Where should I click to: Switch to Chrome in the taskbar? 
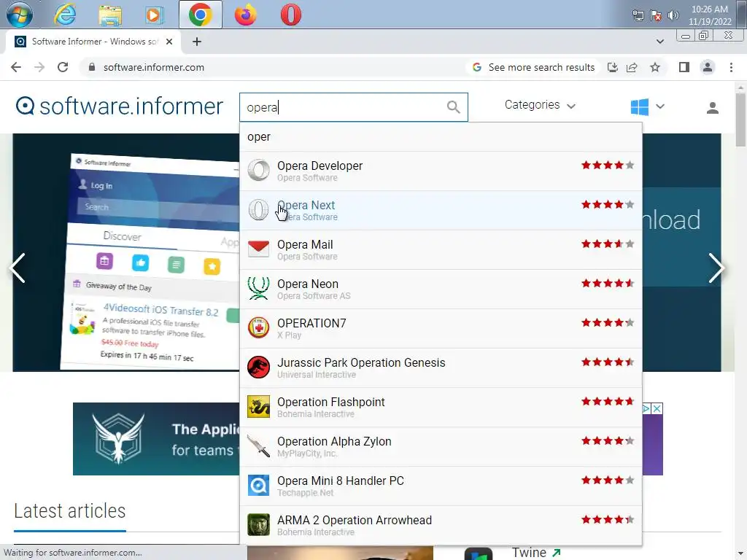click(200, 15)
